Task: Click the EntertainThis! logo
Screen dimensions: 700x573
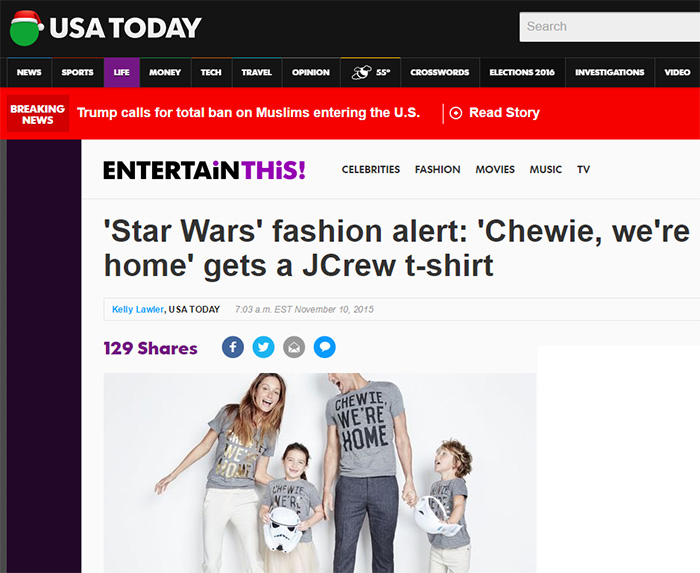Action: point(204,170)
